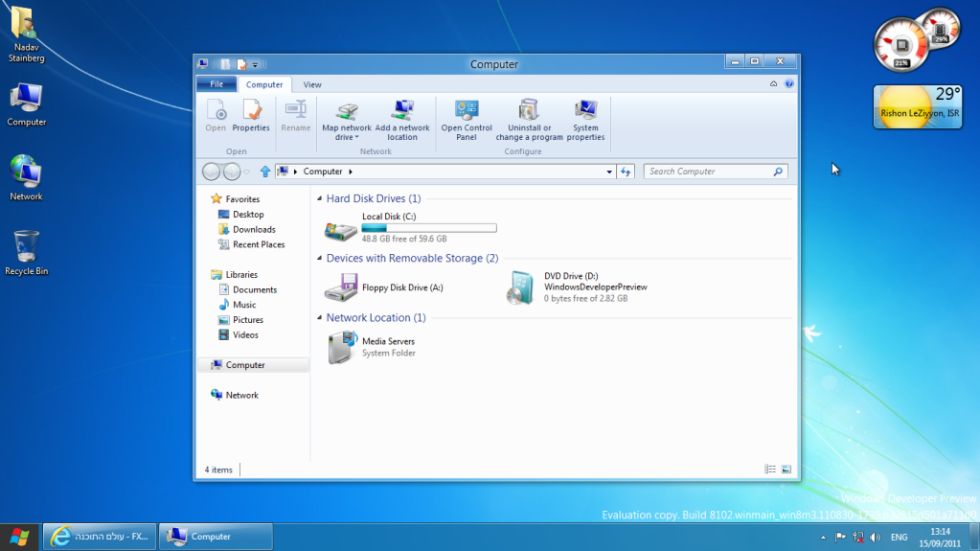Screen dimensions: 980x551
Task: Open Downloads in navigation pane
Action: (x=247, y=230)
